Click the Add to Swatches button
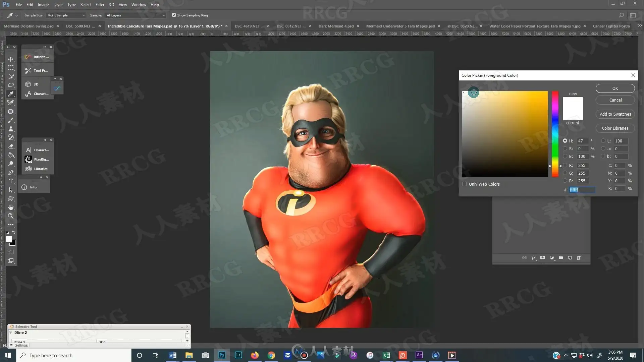The height and width of the screenshot is (362, 644). (615, 114)
